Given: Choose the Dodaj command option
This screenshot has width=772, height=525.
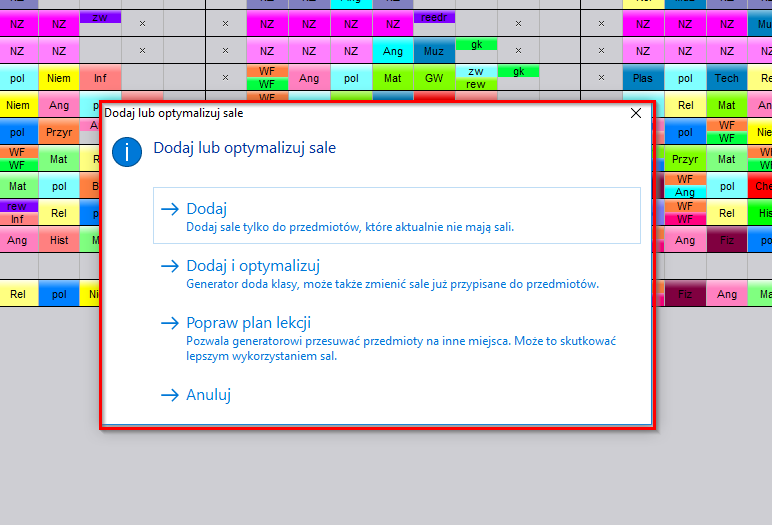Looking at the screenshot, I should pos(206,209).
